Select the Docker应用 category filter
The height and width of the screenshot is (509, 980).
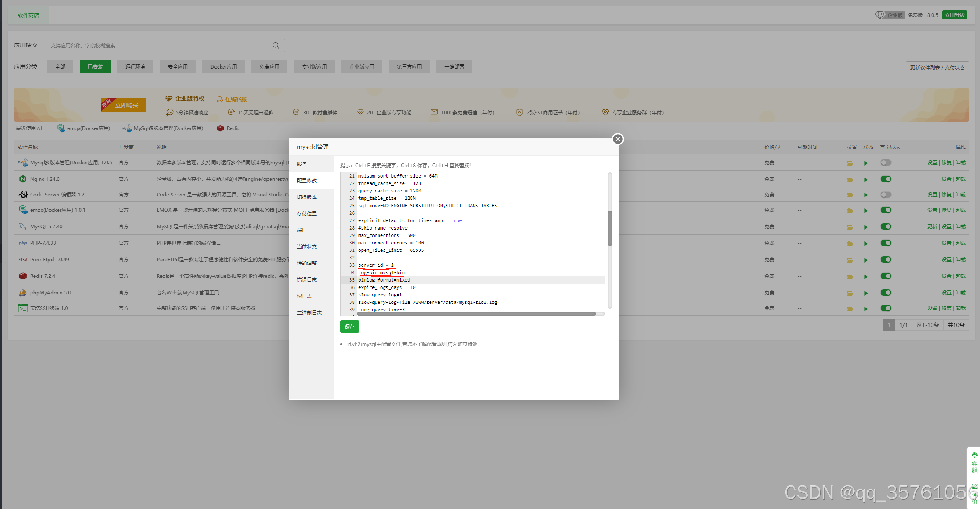(x=223, y=66)
